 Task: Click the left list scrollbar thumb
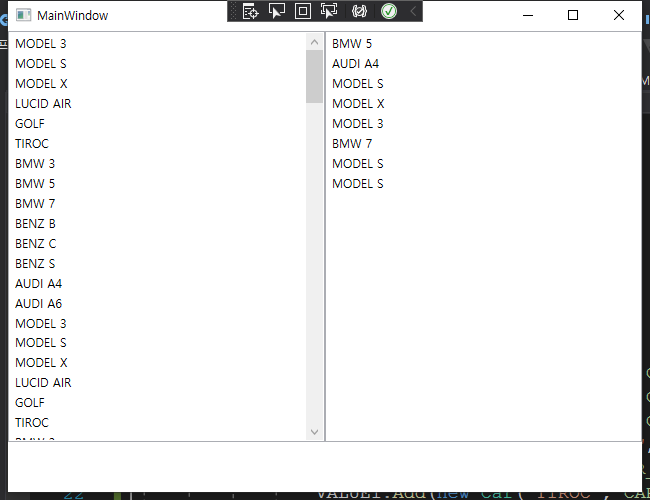[x=314, y=76]
